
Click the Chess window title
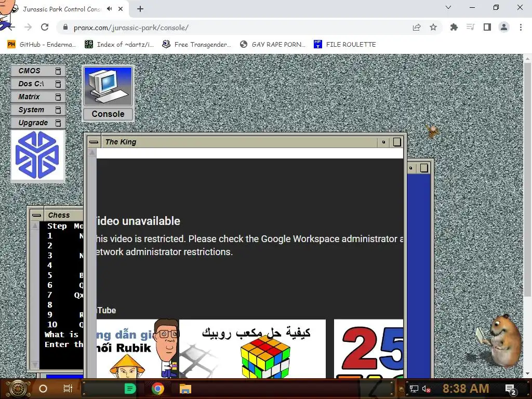[x=59, y=215]
